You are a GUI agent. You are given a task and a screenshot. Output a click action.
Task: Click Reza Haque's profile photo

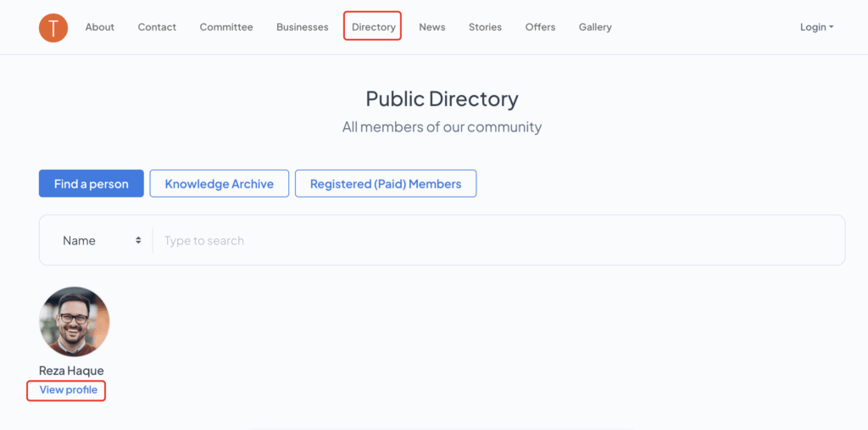(75, 322)
